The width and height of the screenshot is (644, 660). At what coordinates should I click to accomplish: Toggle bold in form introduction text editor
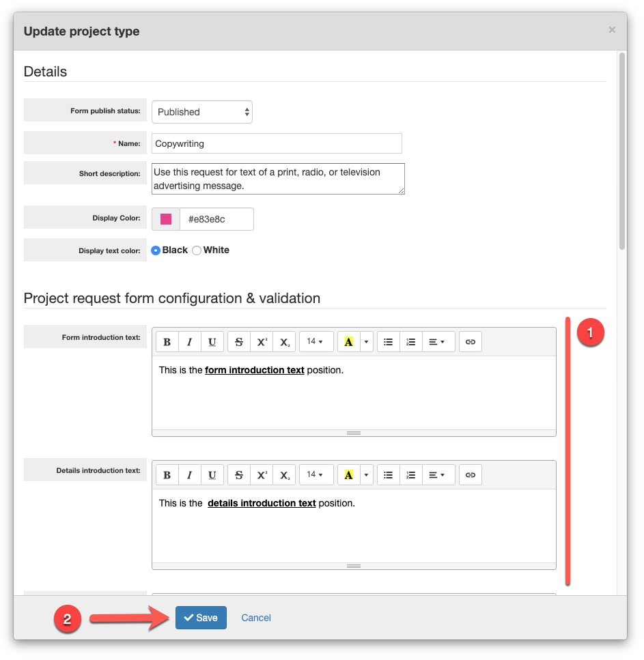(x=167, y=342)
